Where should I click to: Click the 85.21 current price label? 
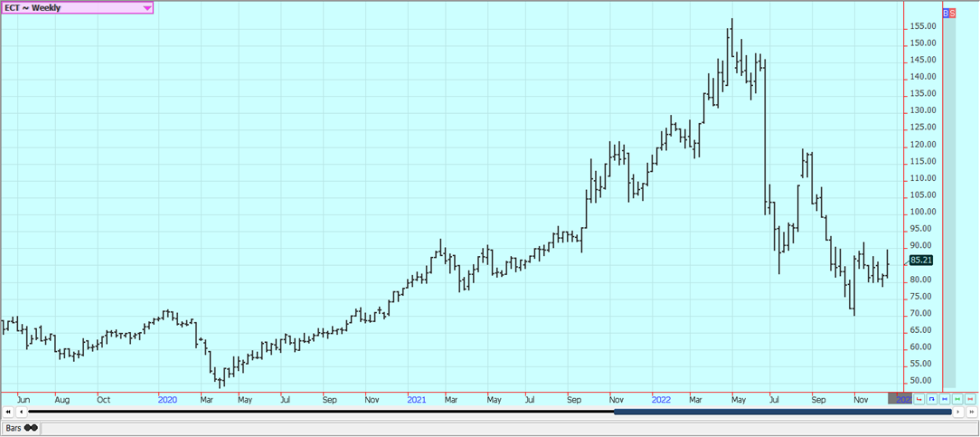click(x=922, y=260)
